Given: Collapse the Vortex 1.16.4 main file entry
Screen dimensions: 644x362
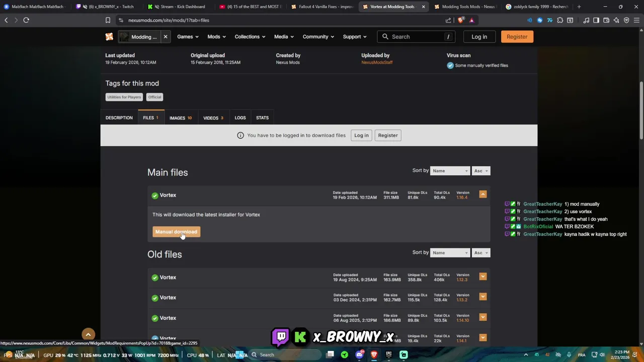Looking at the screenshot, I should 483,195.
